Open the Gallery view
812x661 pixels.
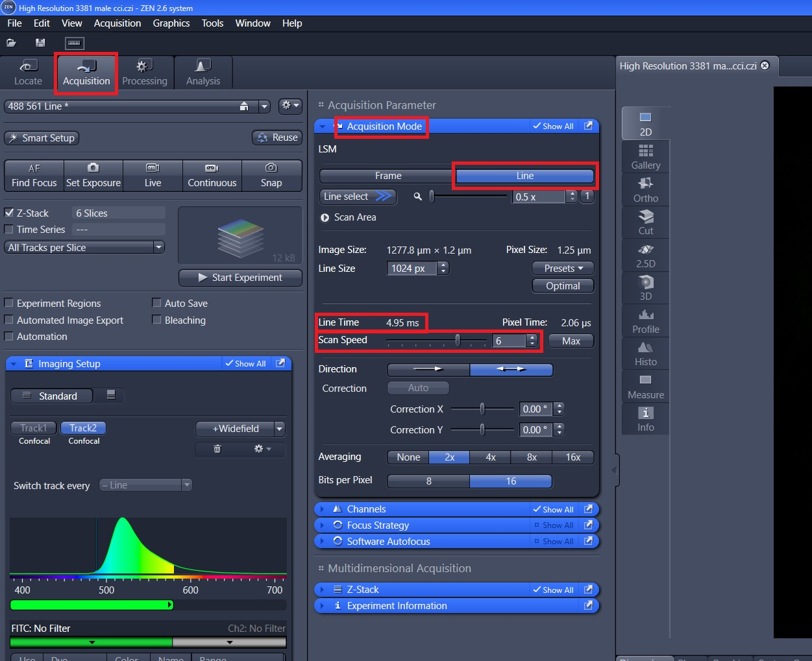645,156
